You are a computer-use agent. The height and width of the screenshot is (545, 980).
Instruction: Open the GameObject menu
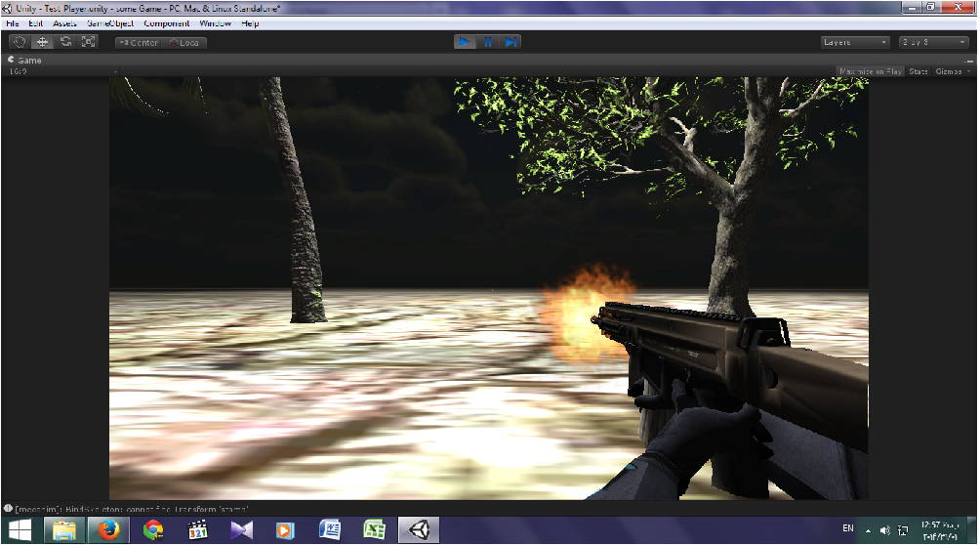tap(111, 22)
